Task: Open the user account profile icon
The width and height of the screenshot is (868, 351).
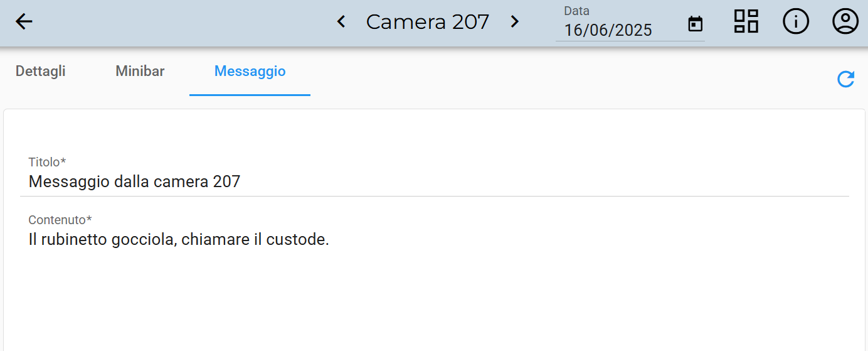Action: click(845, 22)
